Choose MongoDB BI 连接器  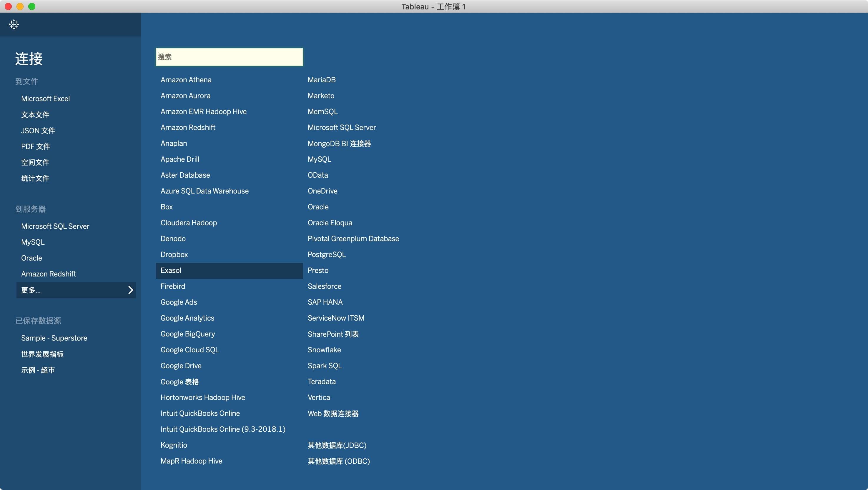click(x=339, y=144)
